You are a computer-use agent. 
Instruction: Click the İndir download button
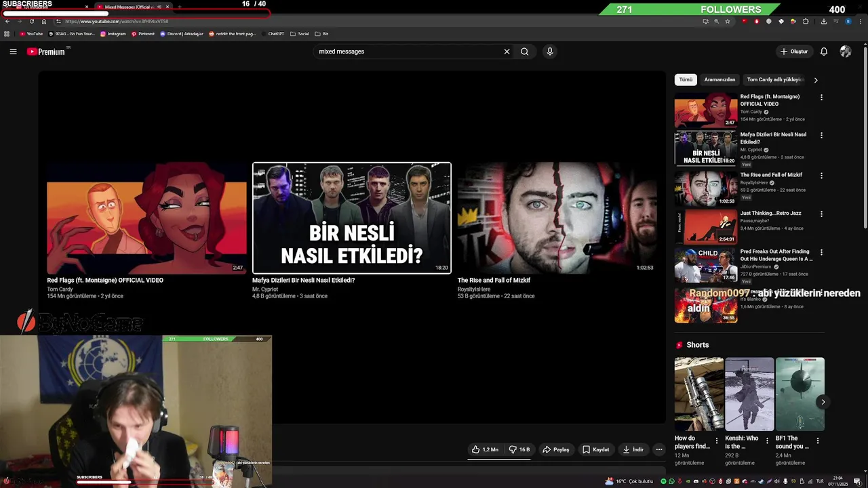[x=632, y=449]
